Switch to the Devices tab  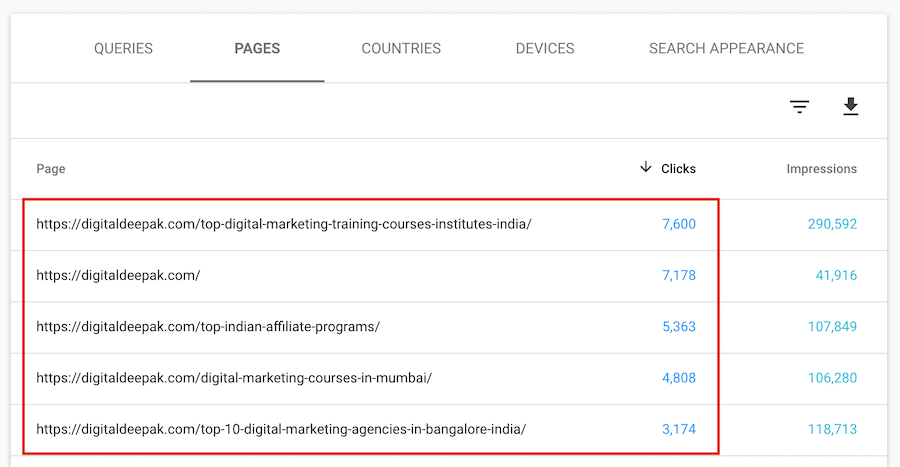coord(545,48)
